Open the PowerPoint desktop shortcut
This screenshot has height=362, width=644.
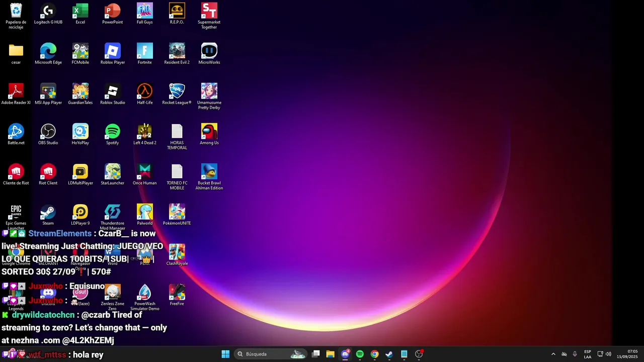click(113, 14)
